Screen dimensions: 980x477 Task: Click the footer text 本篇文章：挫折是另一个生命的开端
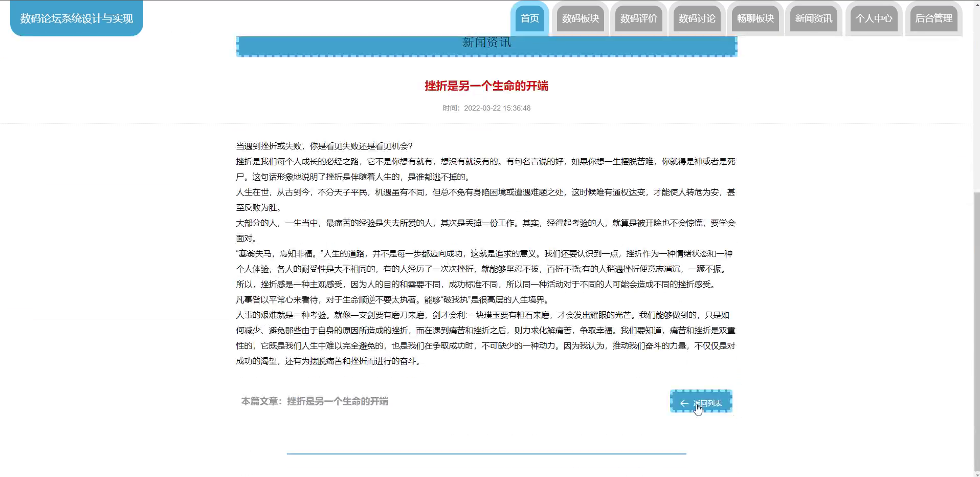point(315,401)
